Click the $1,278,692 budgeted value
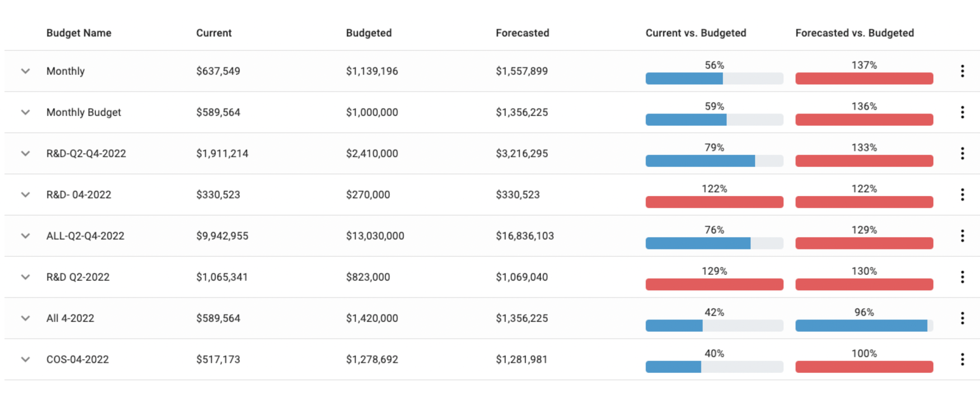 [372, 360]
